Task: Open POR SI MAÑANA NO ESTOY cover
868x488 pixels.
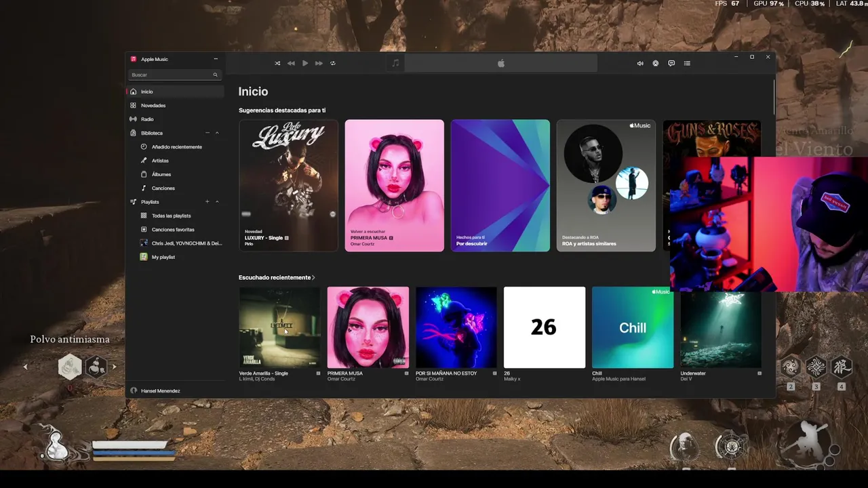Action: pyautogui.click(x=456, y=327)
